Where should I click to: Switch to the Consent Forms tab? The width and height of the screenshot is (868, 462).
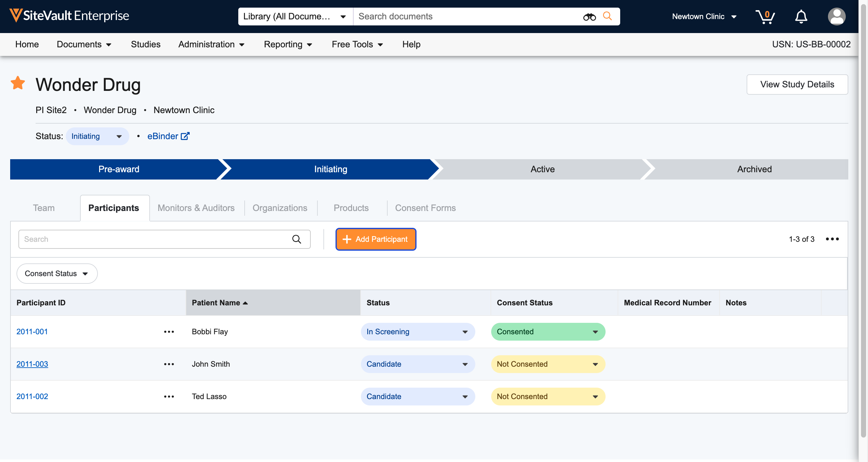pos(425,208)
